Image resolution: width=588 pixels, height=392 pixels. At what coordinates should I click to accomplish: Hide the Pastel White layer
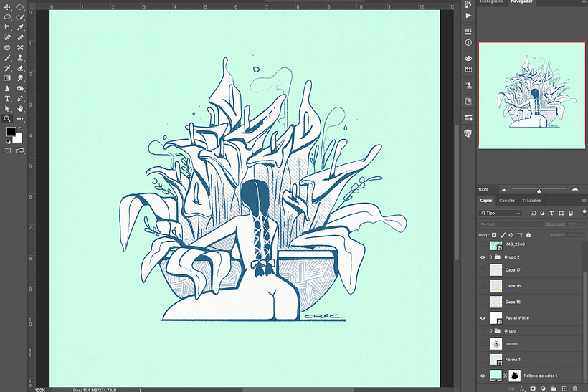point(483,317)
